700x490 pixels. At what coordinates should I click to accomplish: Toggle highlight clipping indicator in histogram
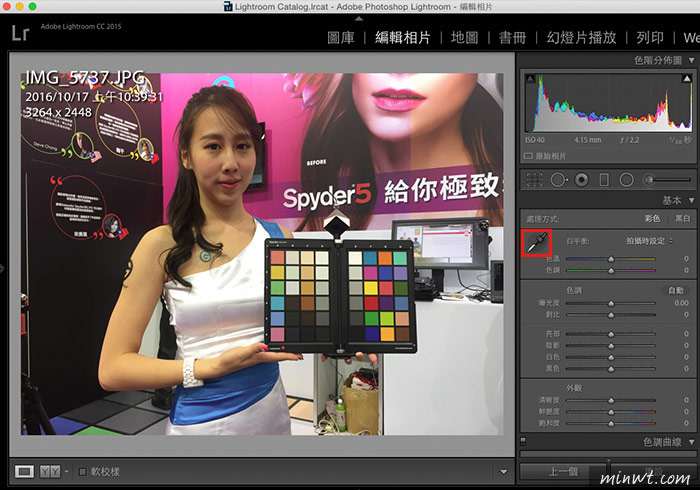687,79
